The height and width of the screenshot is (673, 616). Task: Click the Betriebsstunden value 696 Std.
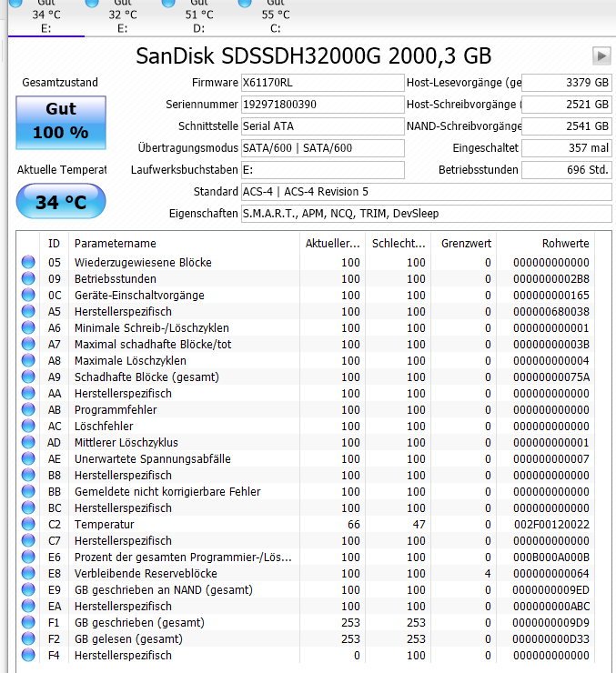(567, 170)
